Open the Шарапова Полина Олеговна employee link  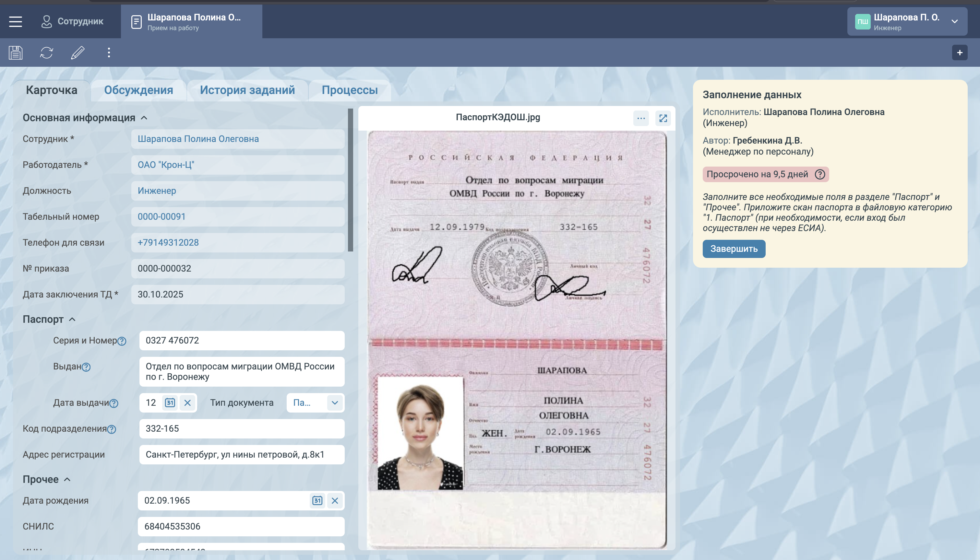click(x=198, y=139)
